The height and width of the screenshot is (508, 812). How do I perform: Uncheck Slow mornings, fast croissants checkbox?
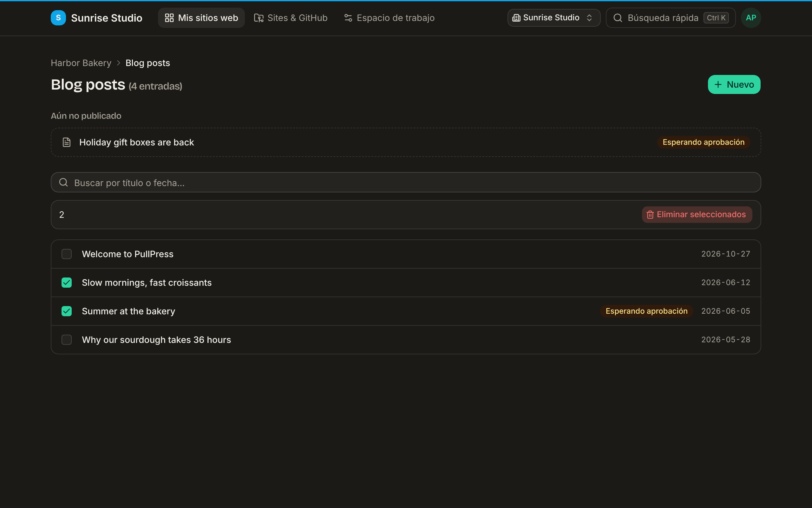[66, 283]
